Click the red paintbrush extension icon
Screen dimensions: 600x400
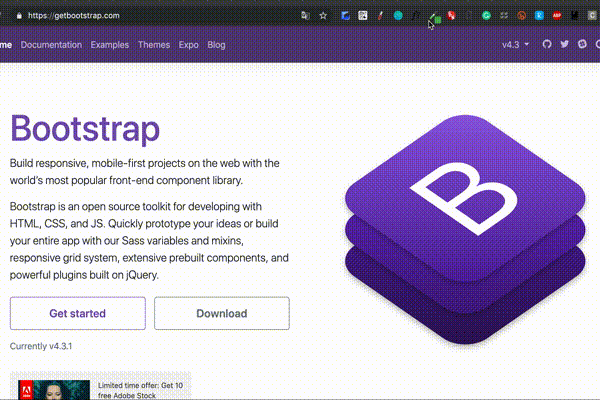[380, 16]
